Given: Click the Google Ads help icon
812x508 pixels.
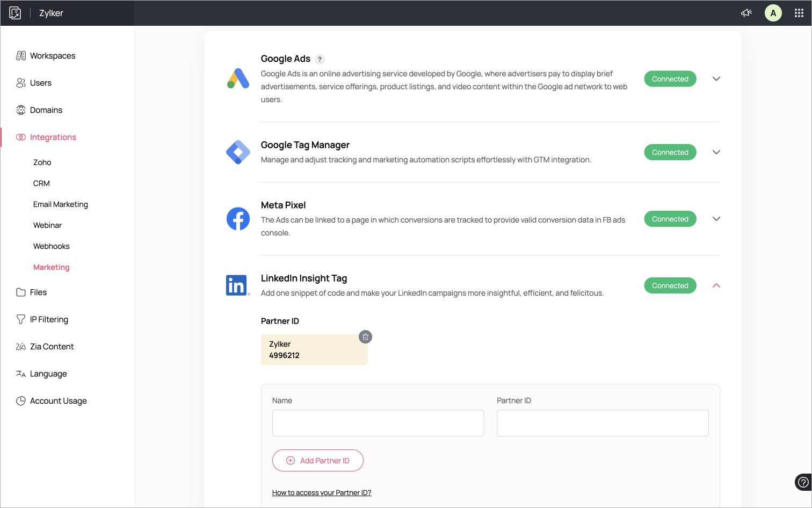Looking at the screenshot, I should click(320, 59).
